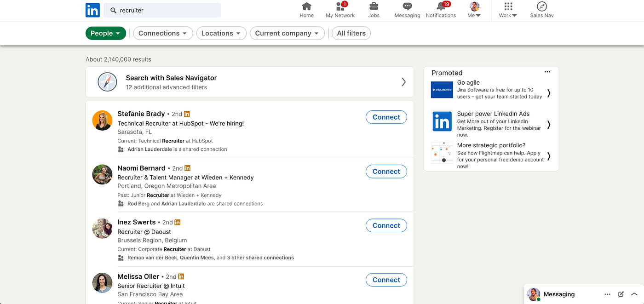This screenshot has width=644, height=304.
Task: Open Promoted ad options ellipsis
Action: [547, 72]
